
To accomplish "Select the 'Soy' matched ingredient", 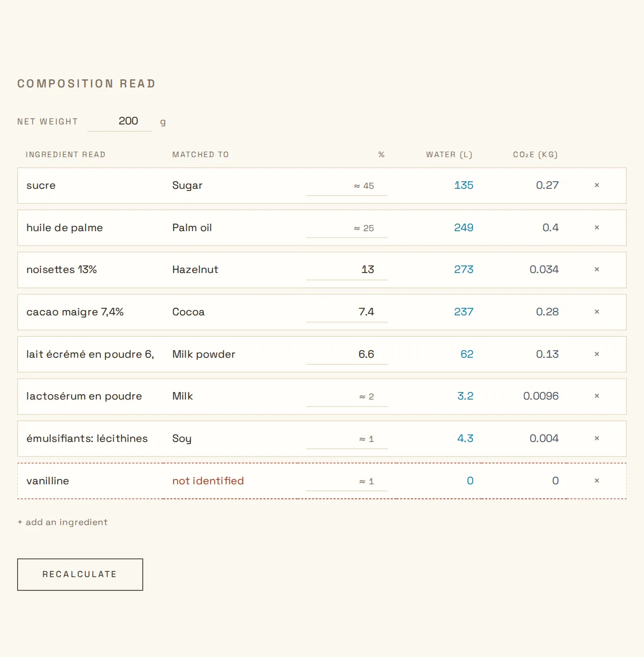I will [182, 439].
